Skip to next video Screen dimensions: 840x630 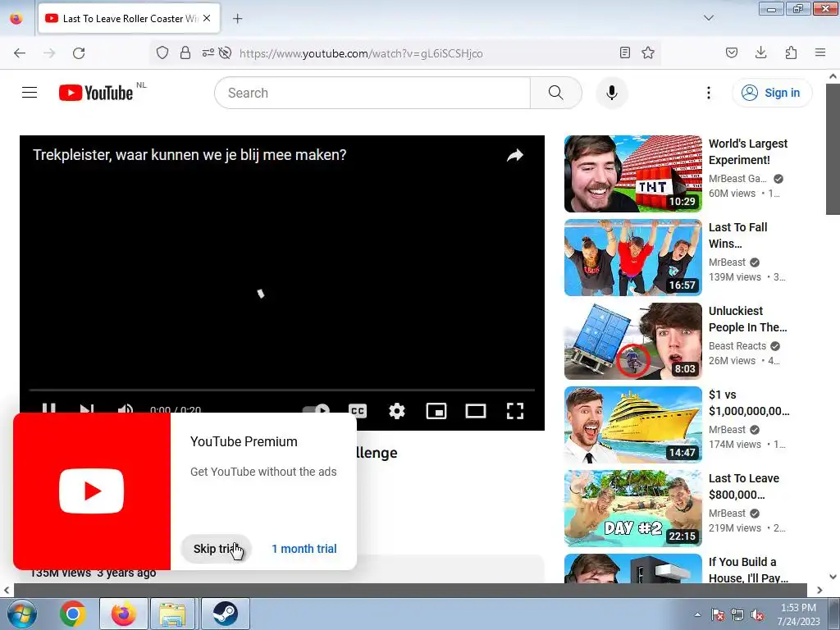(x=86, y=410)
